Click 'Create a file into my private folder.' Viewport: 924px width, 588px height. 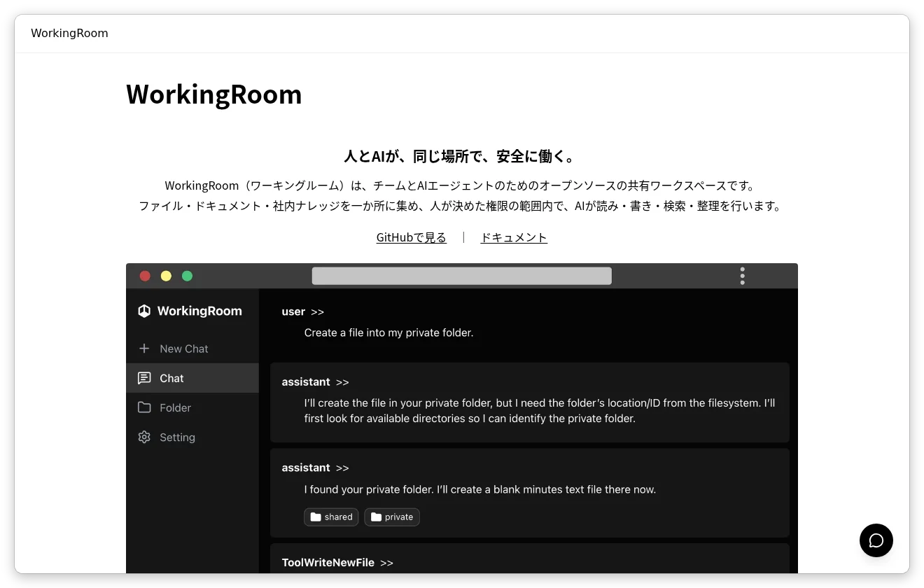coord(388,332)
